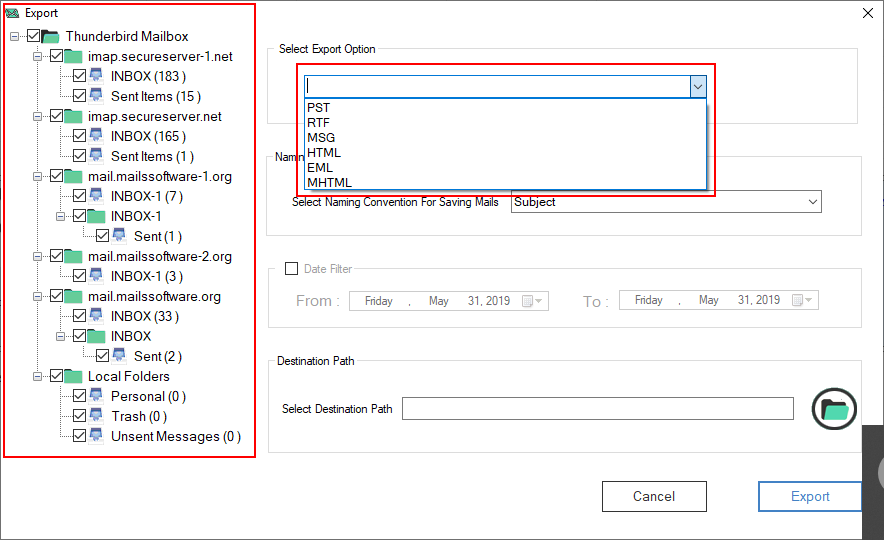Uncheck the mail.mailssoftware-2.org checkbox

(x=56, y=256)
